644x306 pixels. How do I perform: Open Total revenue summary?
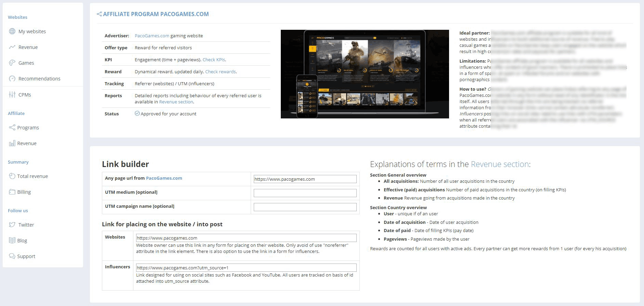click(x=32, y=176)
